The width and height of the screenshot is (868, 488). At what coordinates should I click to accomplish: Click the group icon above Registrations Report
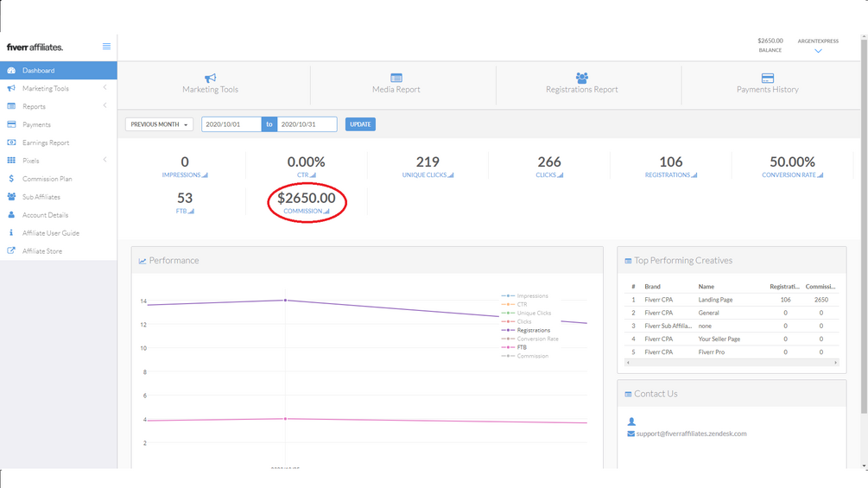pyautogui.click(x=582, y=78)
